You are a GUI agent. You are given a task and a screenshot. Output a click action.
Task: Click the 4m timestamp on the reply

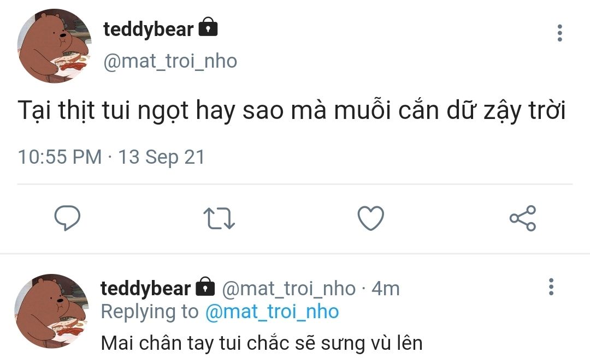tap(385, 288)
